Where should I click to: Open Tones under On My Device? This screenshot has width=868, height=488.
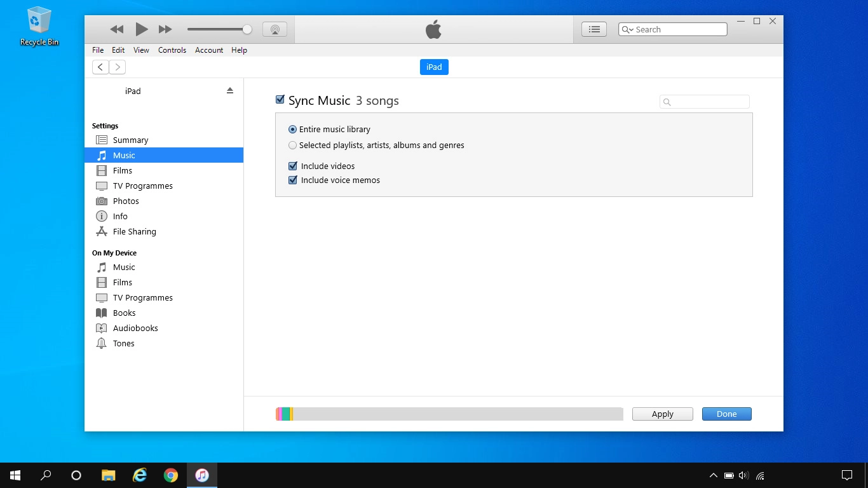(x=123, y=343)
